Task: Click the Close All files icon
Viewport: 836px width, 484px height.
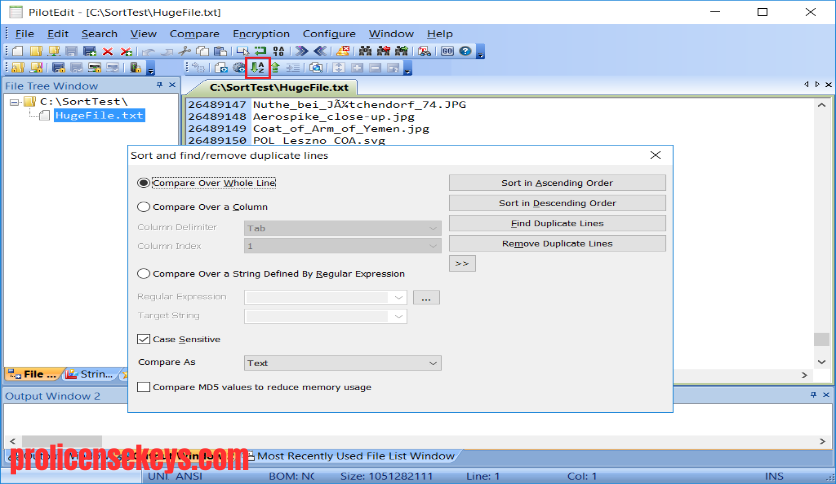Action: click(x=126, y=51)
